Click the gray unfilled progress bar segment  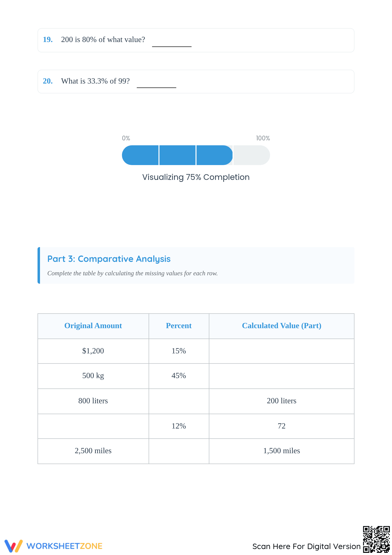click(x=252, y=155)
